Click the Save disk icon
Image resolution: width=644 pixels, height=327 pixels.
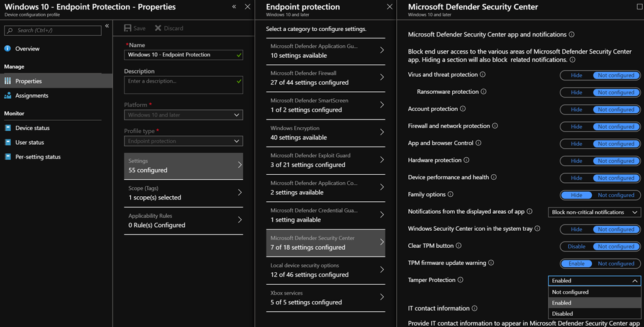click(128, 28)
